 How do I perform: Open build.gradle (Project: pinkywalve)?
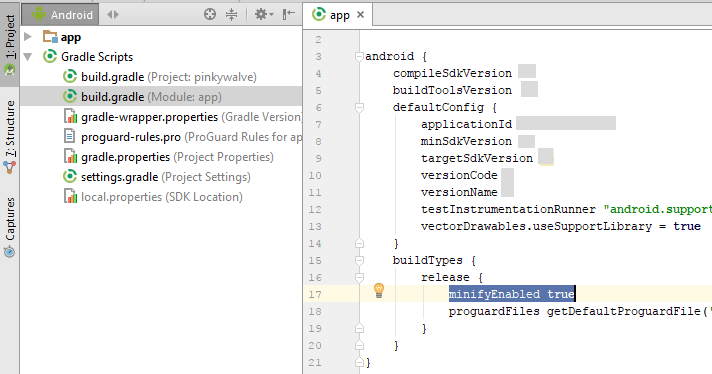(168, 77)
